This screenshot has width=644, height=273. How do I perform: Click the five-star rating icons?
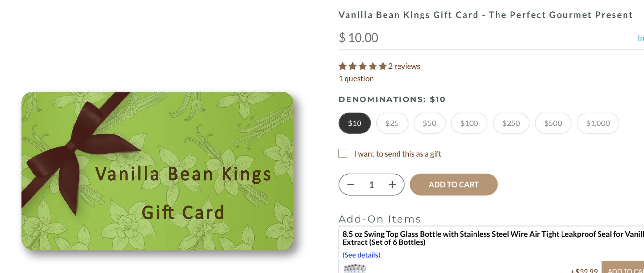(362, 66)
